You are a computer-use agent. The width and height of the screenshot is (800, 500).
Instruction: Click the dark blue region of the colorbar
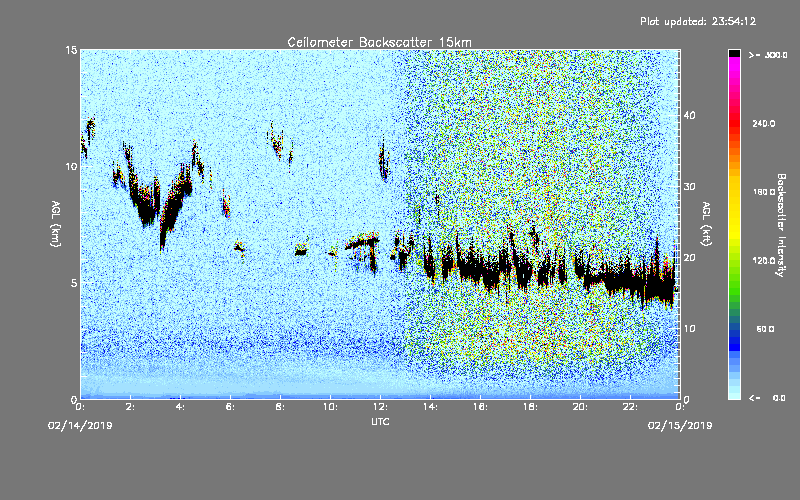734,339
